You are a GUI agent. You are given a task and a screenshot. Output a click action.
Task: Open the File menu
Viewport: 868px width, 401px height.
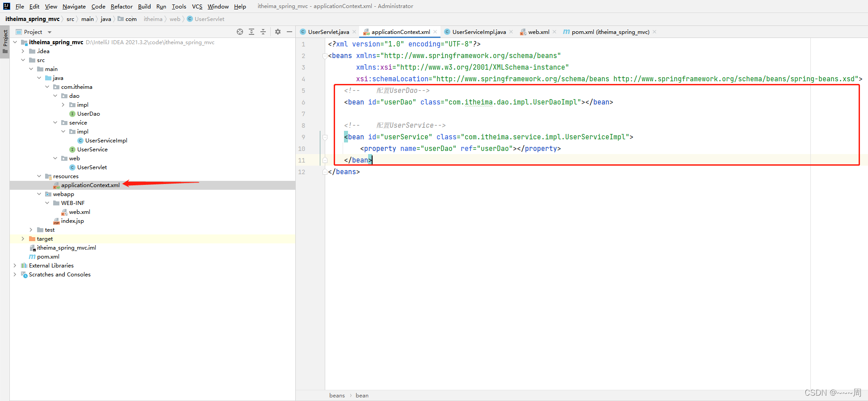pos(20,6)
